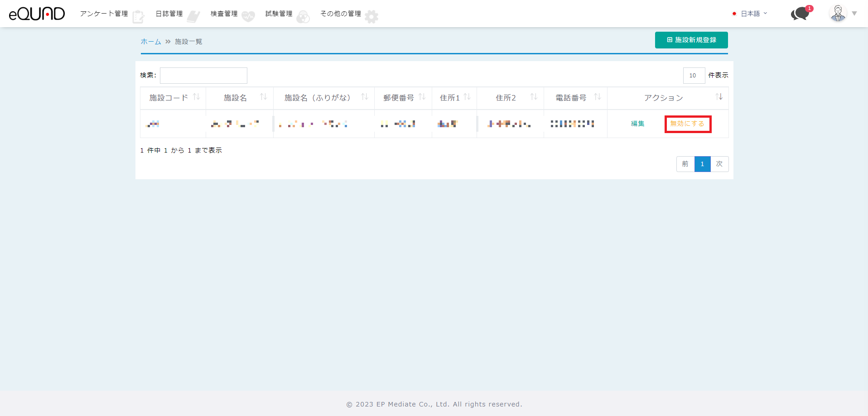Sort by 施設コード column arrows
Viewport: 868px width, 416px height.
pos(197,97)
